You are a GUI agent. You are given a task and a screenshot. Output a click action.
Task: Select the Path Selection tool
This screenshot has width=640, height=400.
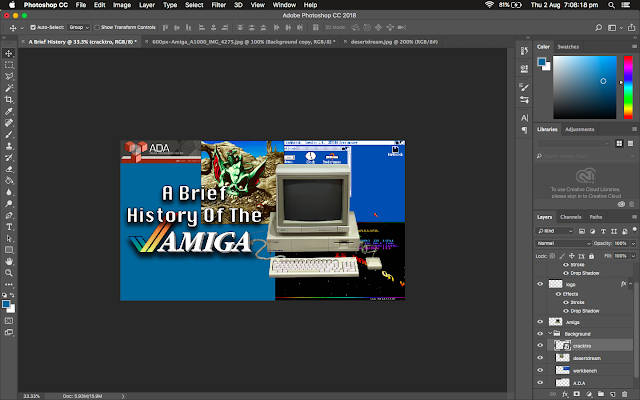tap(9, 238)
